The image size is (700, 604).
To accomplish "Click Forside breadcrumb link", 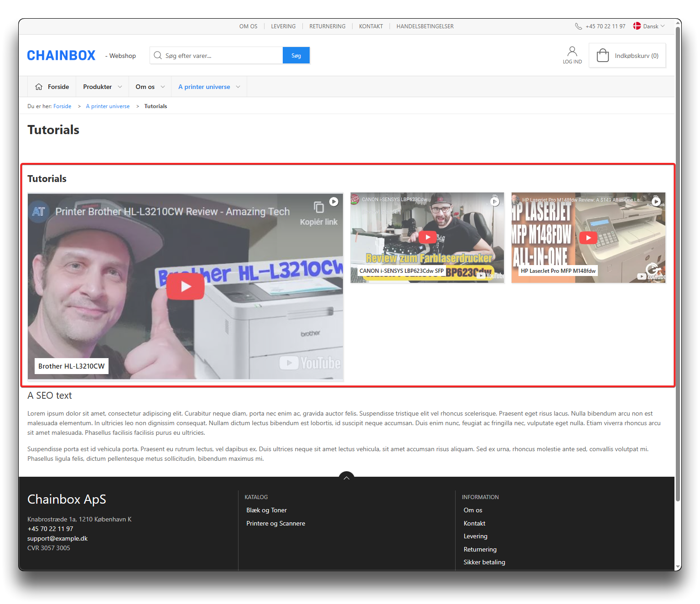I will (x=62, y=106).
